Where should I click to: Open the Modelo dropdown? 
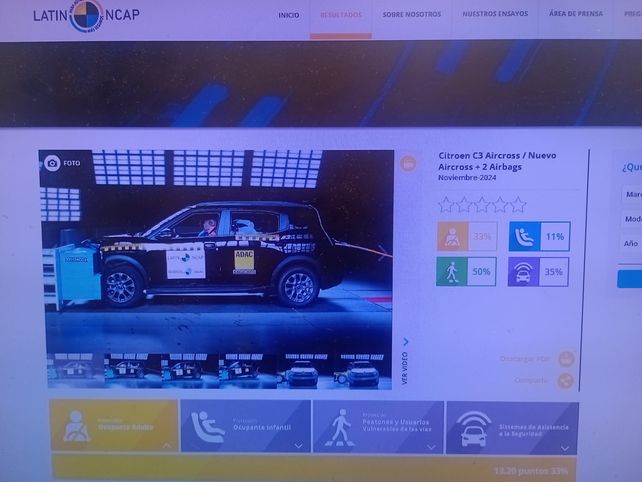click(x=631, y=219)
